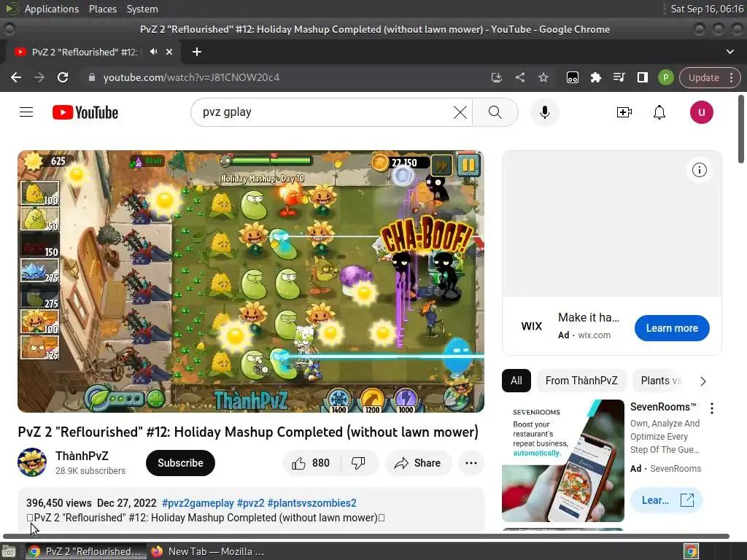Click the clock Sat Sep 16, 06:16
This screenshot has height=560, width=747.
pyautogui.click(x=706, y=9)
